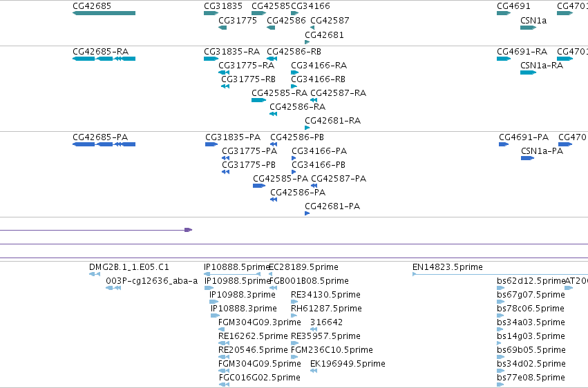Select transcript CG4691-RA
Image resolution: width=588 pixels, height=388 pixels.
(x=504, y=59)
